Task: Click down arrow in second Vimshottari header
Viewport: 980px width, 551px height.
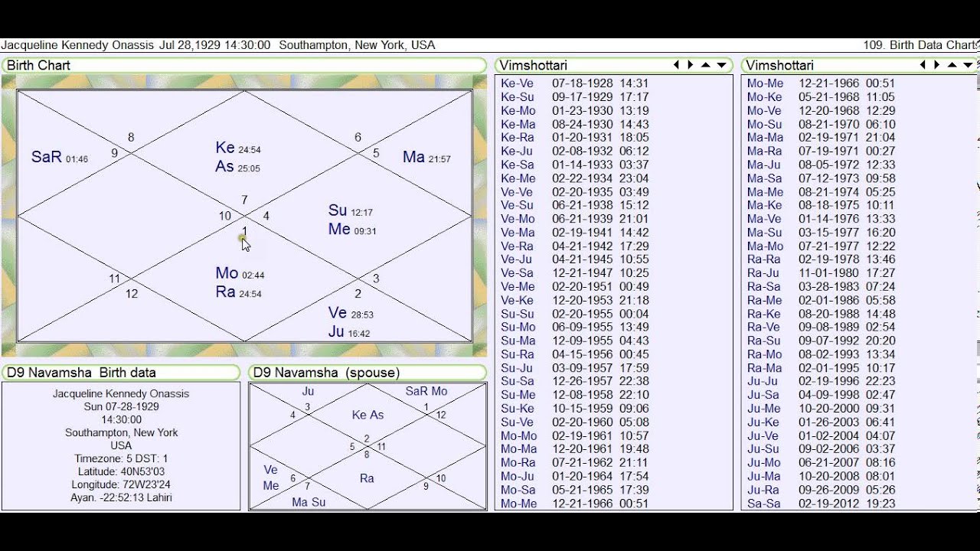Action: pos(968,65)
